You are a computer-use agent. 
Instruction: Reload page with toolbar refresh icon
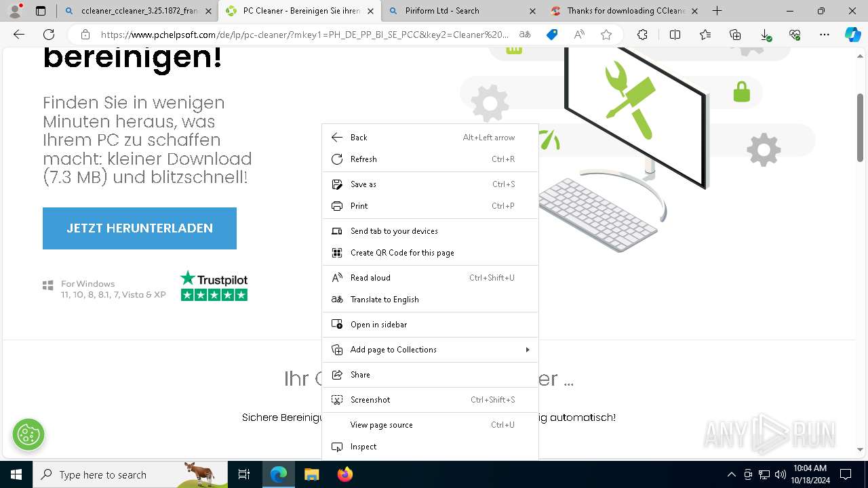(x=49, y=35)
